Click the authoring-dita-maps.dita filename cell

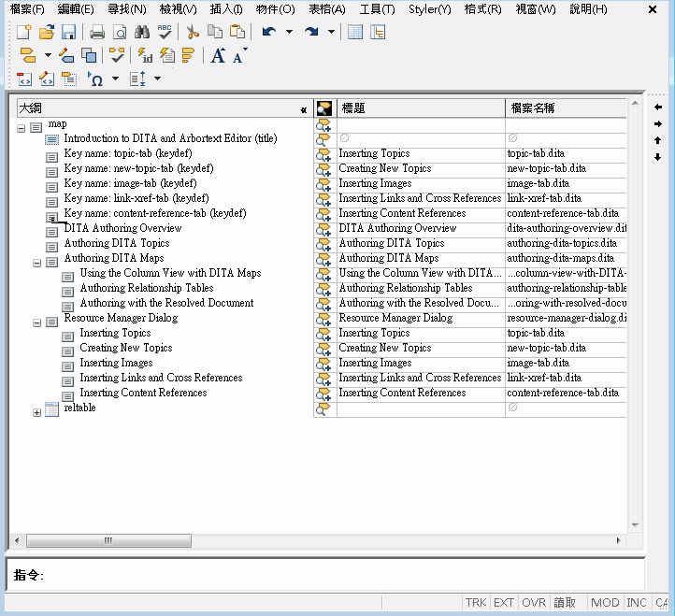pos(566,258)
